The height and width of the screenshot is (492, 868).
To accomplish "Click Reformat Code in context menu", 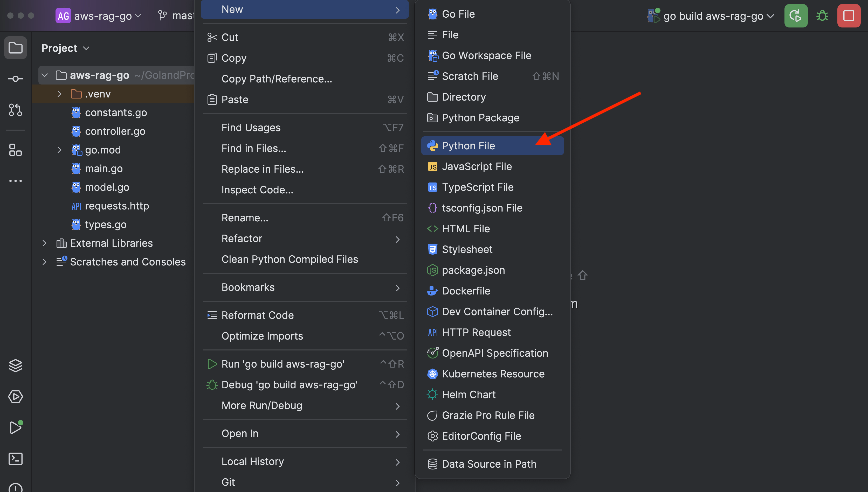I will click(257, 315).
